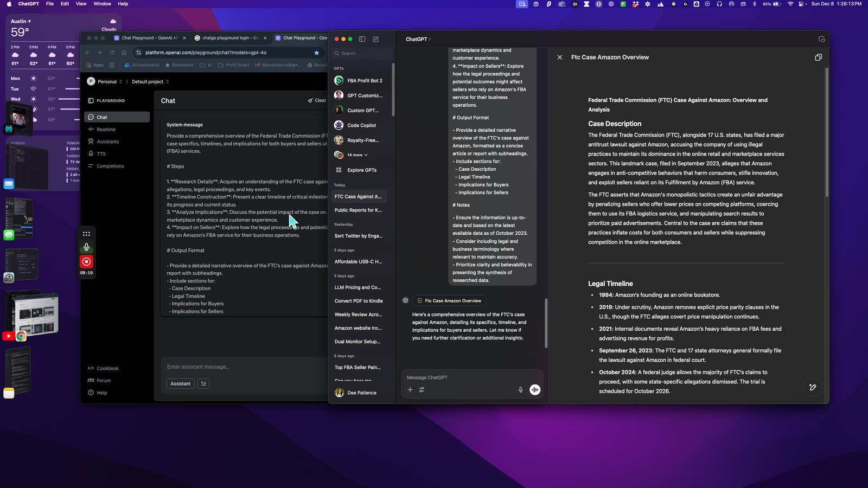Add attachment with plus icon in composer
Image resolution: width=868 pixels, height=488 pixels.
410,389
